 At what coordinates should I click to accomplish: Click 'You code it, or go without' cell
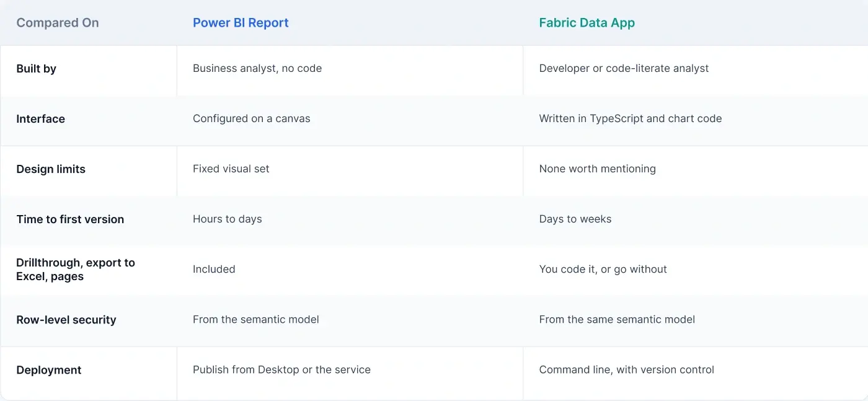coord(603,270)
